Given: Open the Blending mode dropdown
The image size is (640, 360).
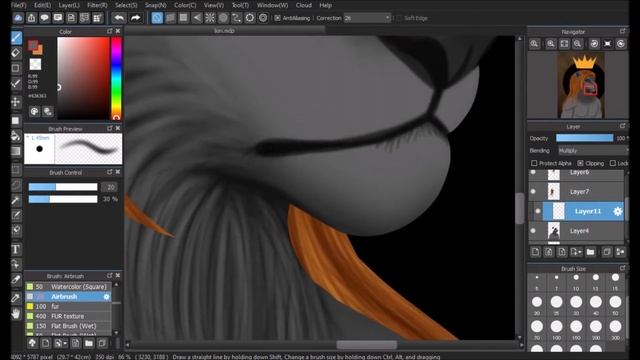Looking at the screenshot, I should pyautogui.click(x=593, y=151).
